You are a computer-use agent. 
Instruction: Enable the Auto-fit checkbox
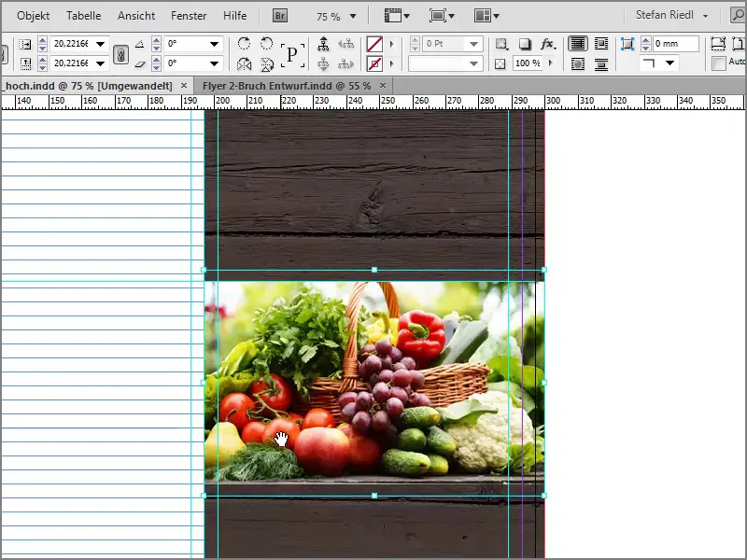[x=718, y=63]
